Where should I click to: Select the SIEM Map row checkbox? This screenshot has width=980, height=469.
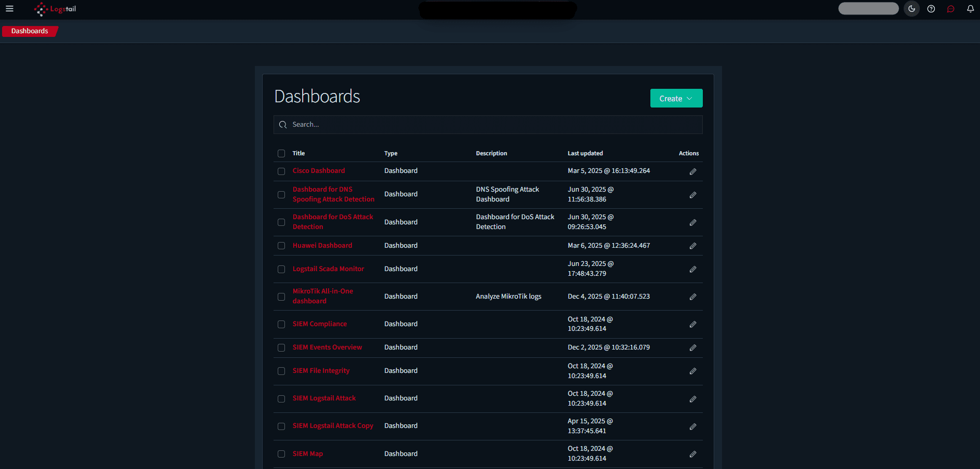click(281, 454)
